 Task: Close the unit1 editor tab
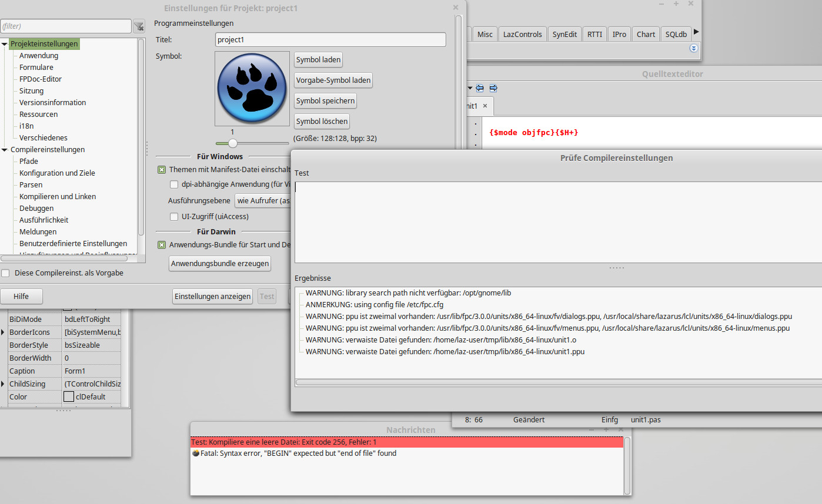click(485, 106)
